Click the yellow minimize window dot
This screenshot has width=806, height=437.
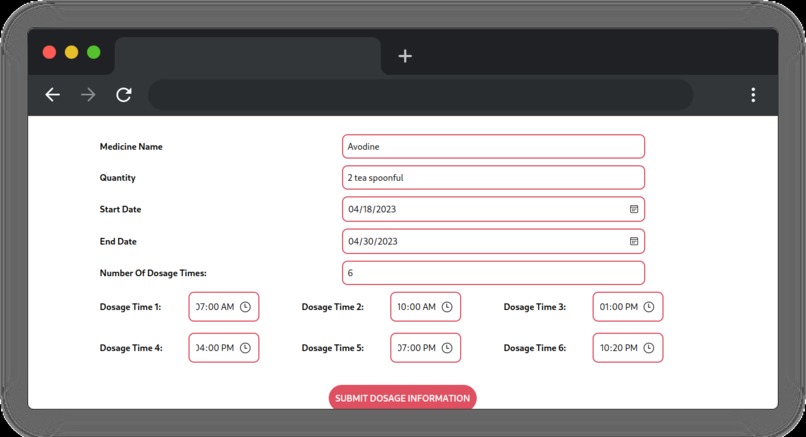click(71, 52)
